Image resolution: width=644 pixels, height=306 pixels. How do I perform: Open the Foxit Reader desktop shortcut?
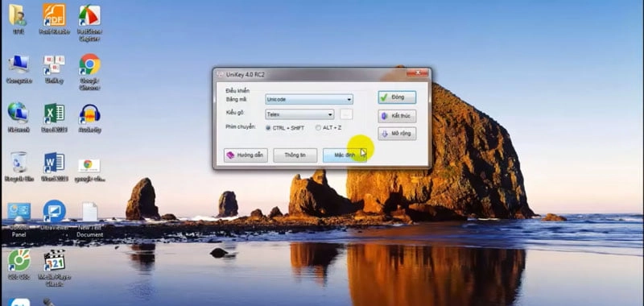pos(54,19)
